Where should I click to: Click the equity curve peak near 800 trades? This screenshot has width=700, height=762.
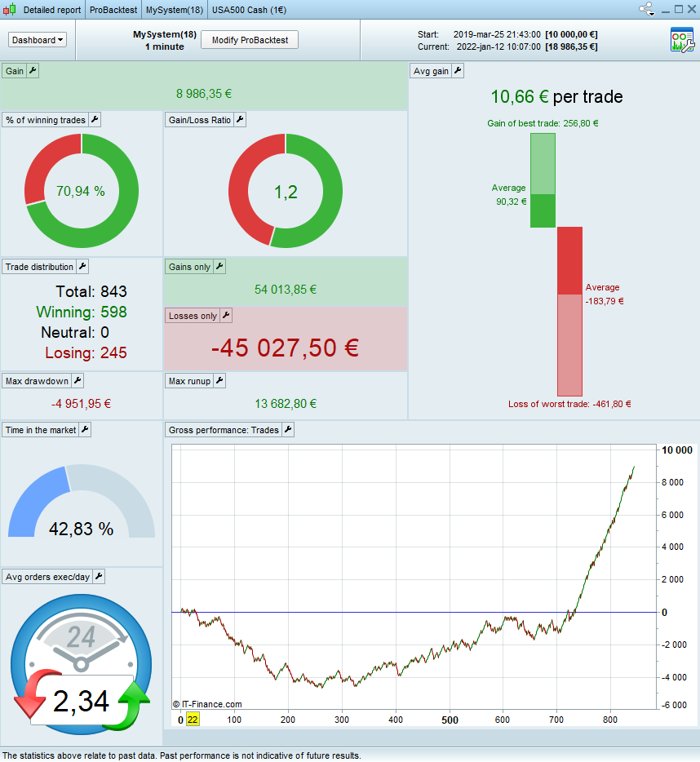633,467
